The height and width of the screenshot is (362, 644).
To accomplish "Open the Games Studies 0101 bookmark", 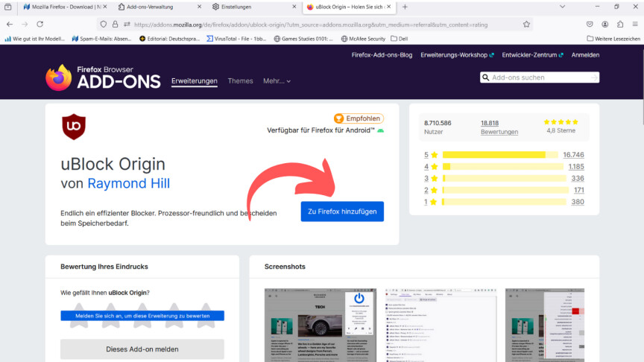I will [x=303, y=39].
